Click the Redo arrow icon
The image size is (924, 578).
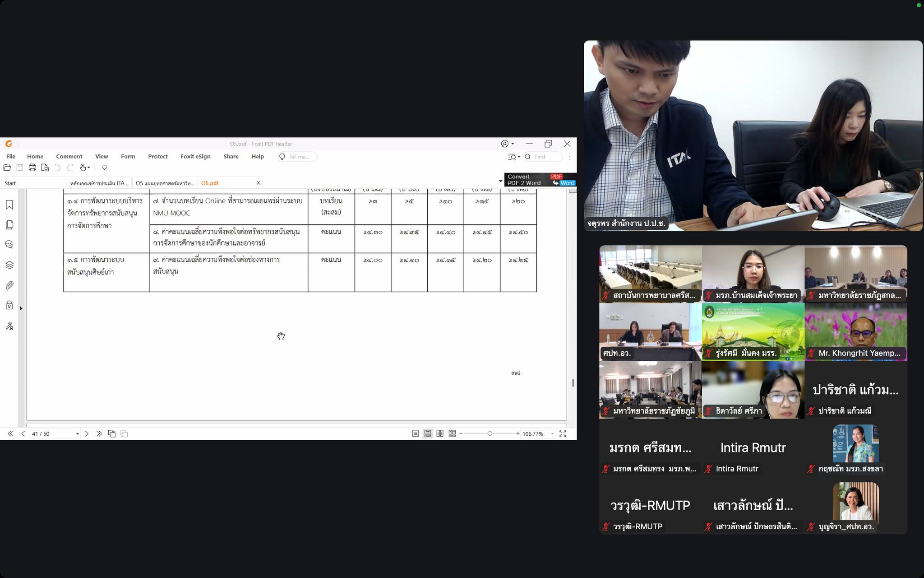tap(70, 168)
